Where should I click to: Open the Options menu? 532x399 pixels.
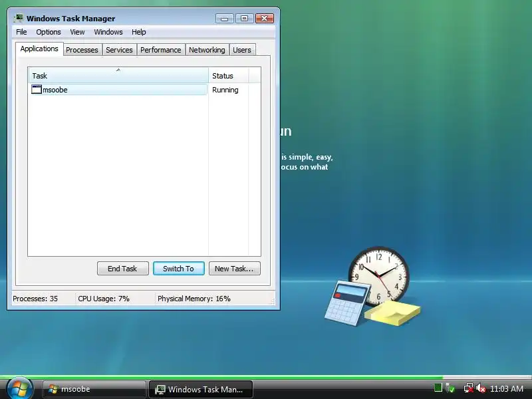pos(49,32)
